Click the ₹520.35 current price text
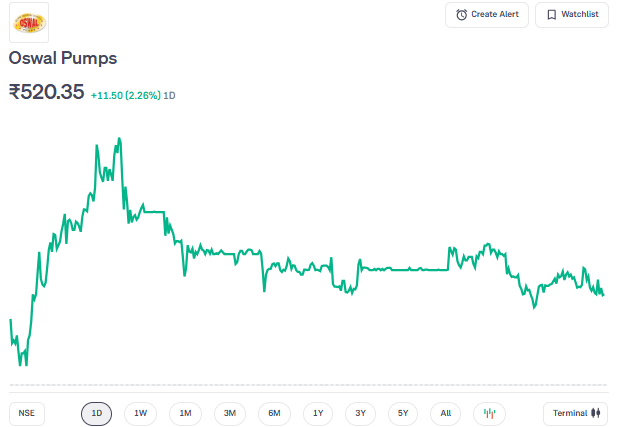The image size is (626, 427). pyautogui.click(x=46, y=93)
